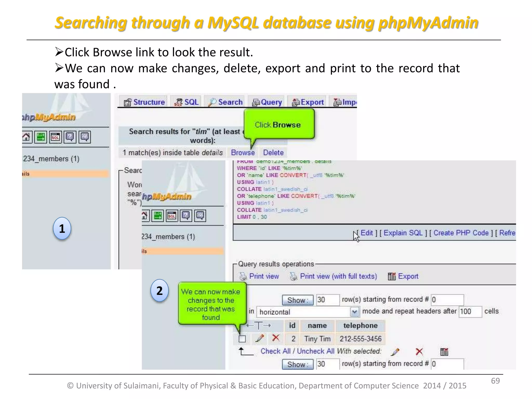
Task: Click Export link in Query results operations
Action: point(408,276)
